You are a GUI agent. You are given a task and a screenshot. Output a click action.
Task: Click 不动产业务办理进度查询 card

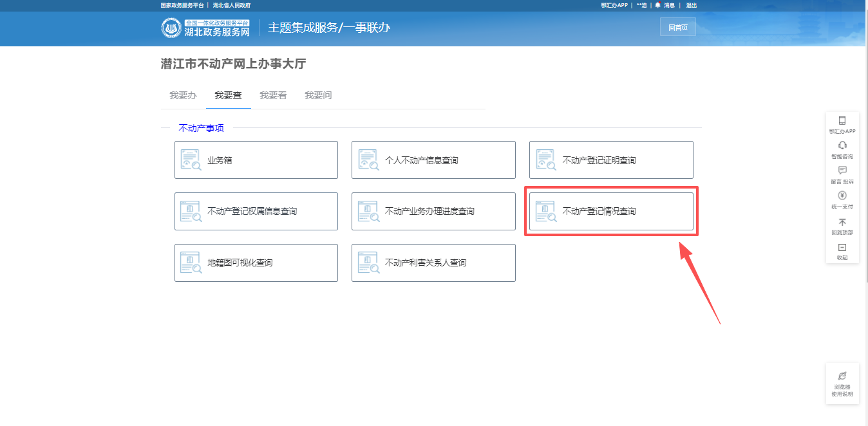click(433, 211)
